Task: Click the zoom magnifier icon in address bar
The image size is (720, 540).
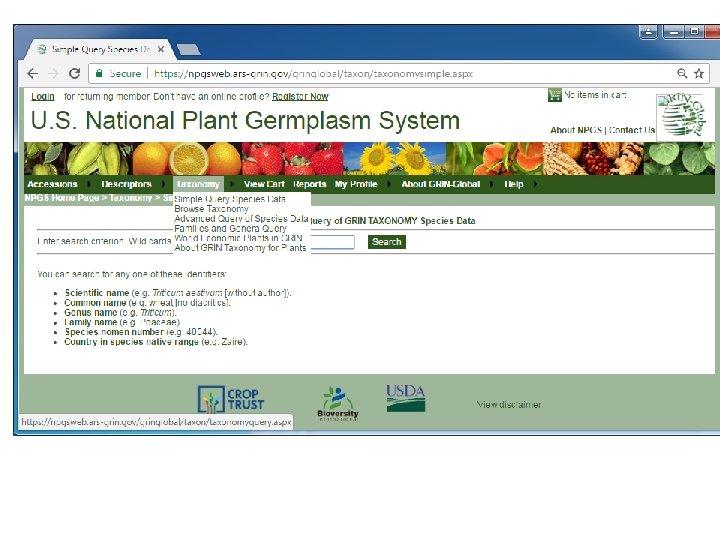Action: pos(682,73)
